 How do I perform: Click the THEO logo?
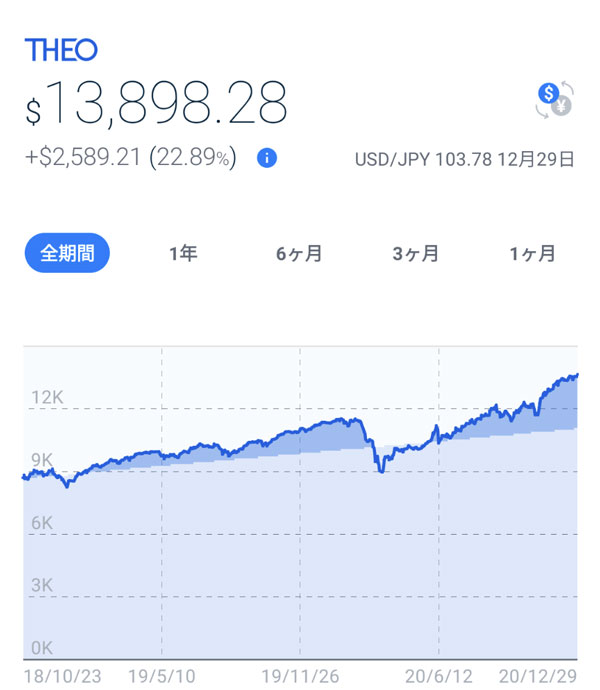tap(61, 51)
